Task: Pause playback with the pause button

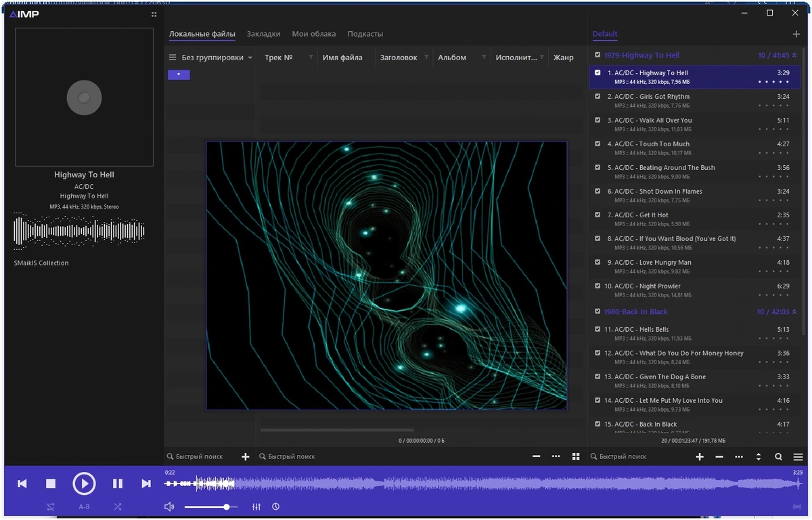Action: [x=118, y=483]
